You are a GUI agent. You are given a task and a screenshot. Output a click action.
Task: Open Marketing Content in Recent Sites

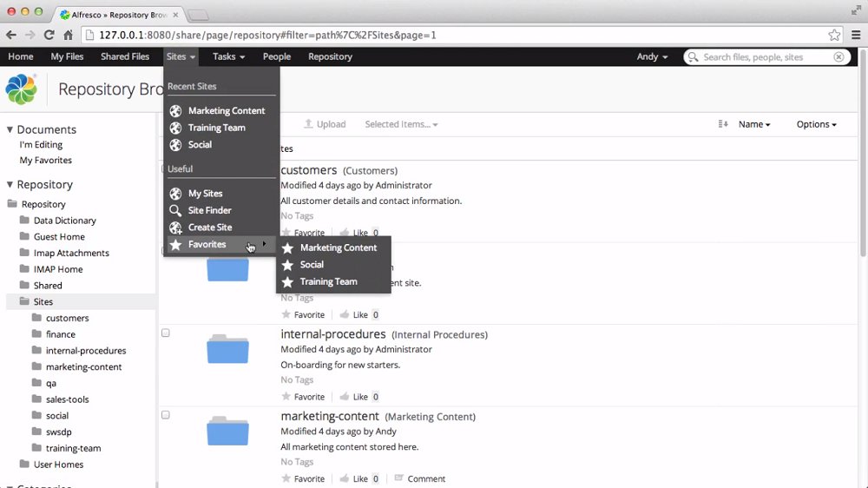[x=227, y=111]
